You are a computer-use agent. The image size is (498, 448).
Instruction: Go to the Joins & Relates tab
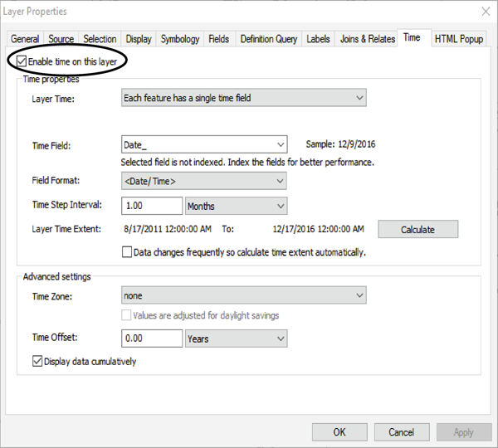(x=367, y=39)
